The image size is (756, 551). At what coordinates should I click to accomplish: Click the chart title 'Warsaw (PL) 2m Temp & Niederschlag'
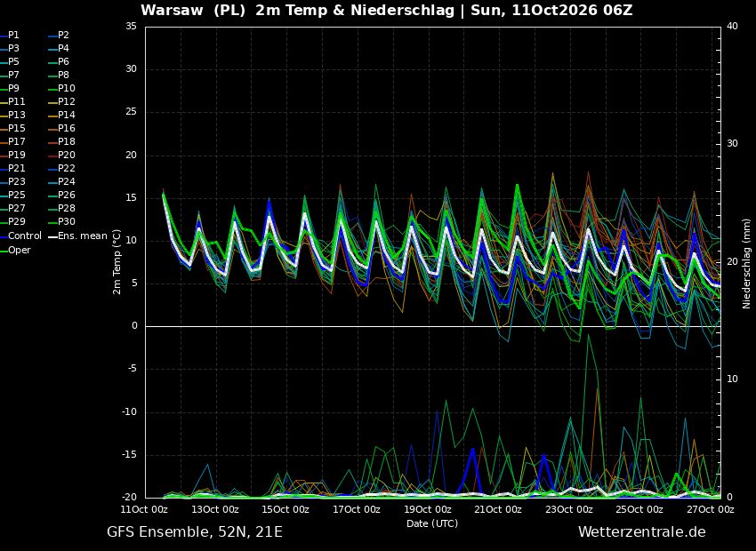297,11
